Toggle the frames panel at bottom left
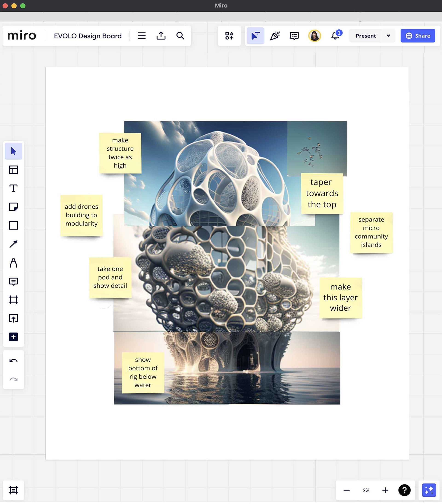 pos(13,490)
